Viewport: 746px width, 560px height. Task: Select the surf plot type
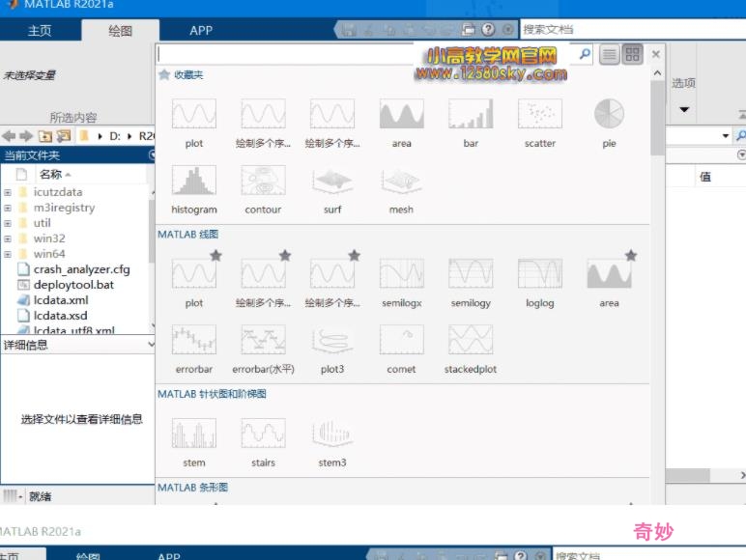tap(332, 188)
